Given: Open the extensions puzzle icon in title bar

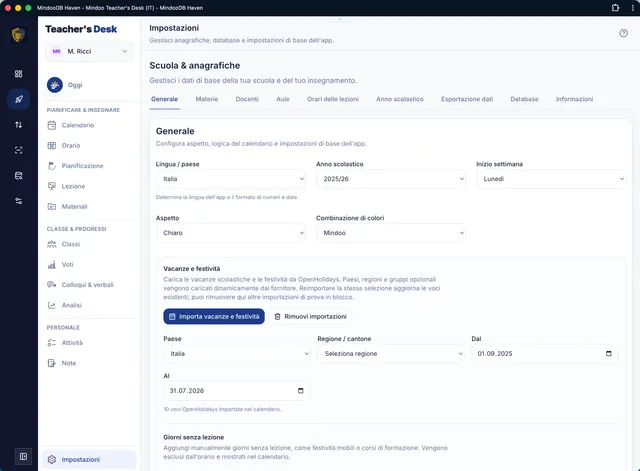Looking at the screenshot, I should click(615, 8).
